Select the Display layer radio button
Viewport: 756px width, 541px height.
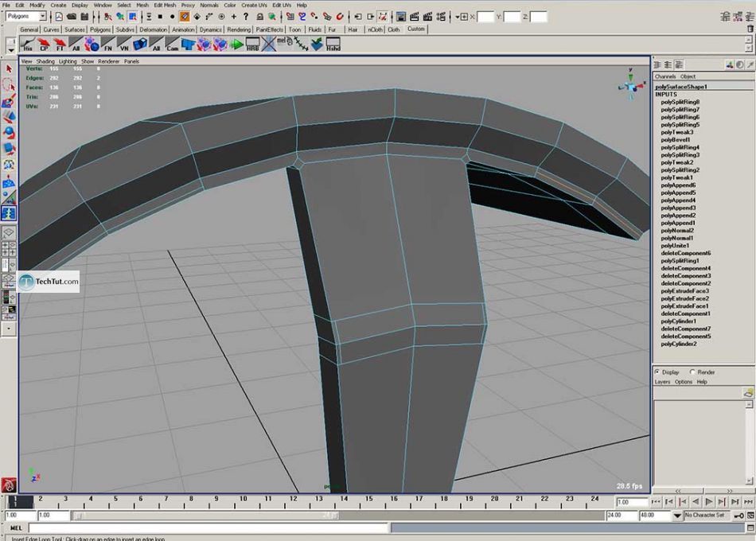click(657, 372)
